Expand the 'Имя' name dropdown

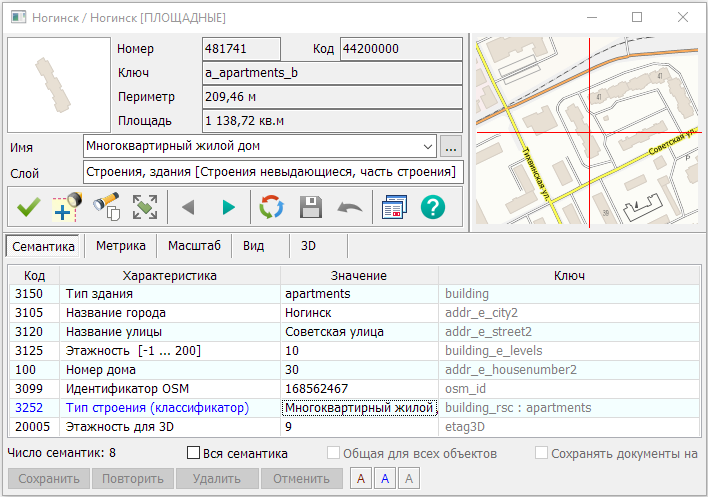[428, 147]
